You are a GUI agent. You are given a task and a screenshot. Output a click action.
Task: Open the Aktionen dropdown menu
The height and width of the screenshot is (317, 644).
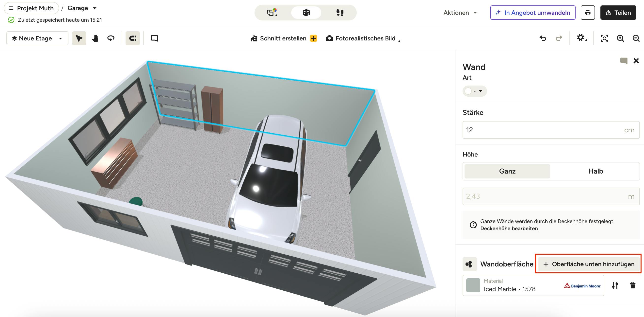(460, 13)
